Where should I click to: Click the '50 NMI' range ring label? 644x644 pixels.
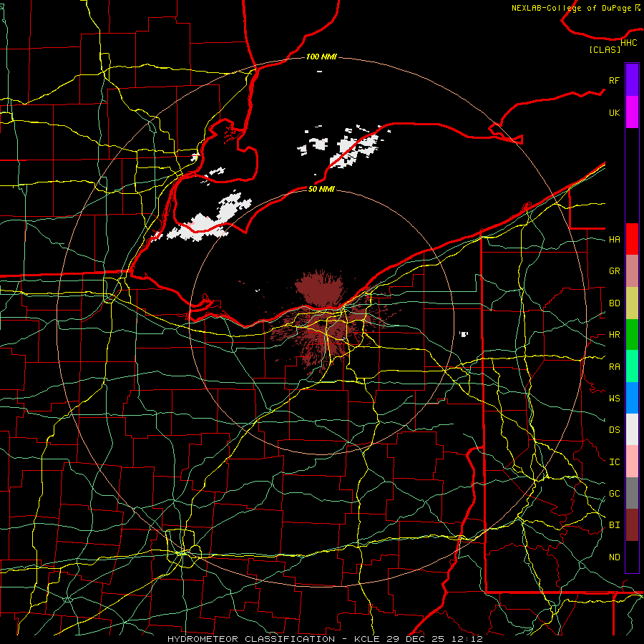[321, 189]
